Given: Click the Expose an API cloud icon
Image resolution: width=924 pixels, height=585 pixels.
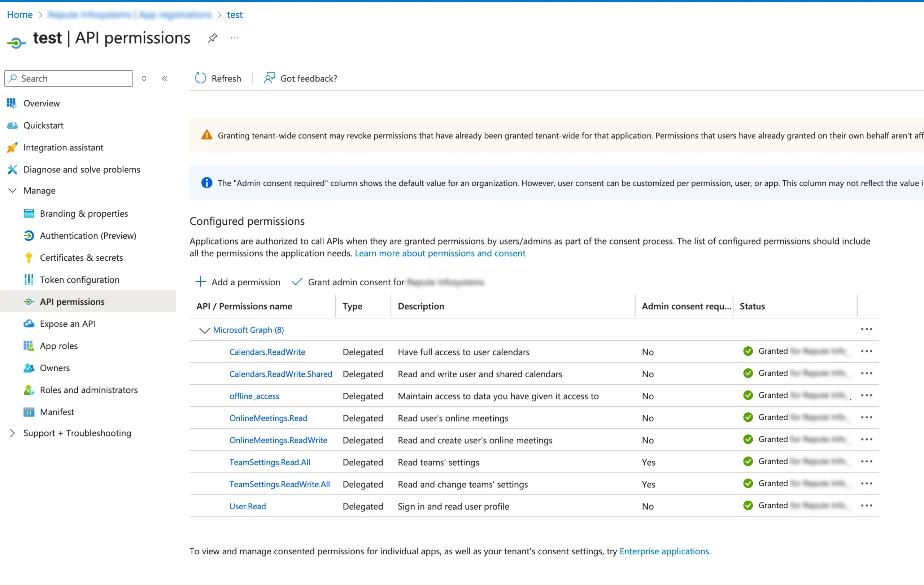Looking at the screenshot, I should click(x=29, y=324).
